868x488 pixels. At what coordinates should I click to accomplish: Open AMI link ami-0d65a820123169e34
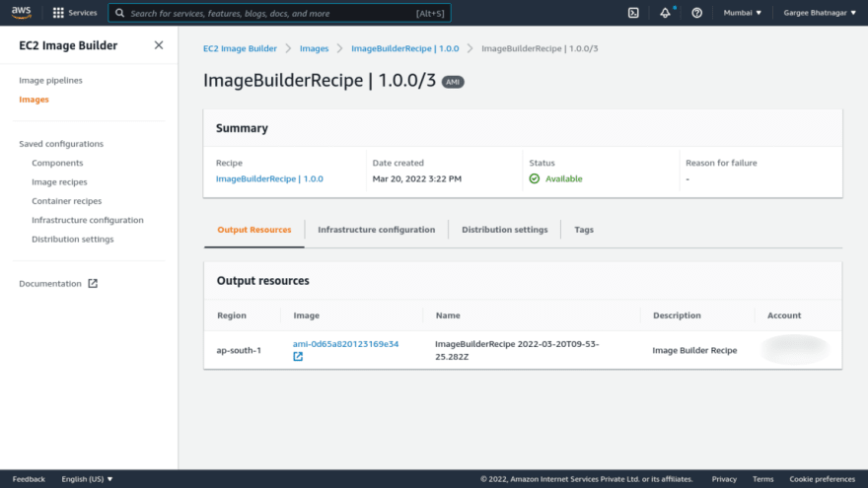coord(345,344)
